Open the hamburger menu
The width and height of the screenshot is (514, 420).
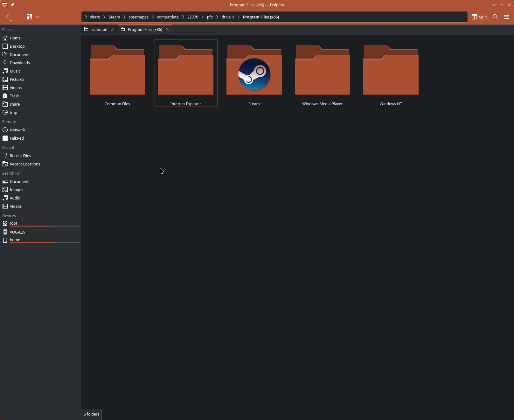point(506,17)
